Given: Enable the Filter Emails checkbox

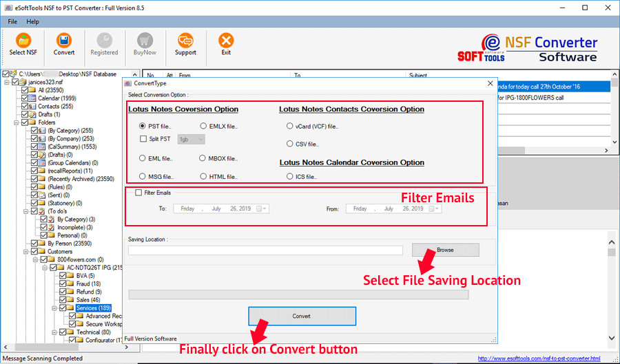Looking at the screenshot, I should coord(138,193).
